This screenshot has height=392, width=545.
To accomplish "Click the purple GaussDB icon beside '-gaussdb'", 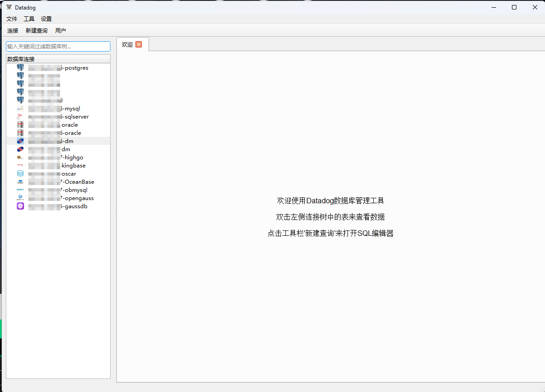I will click(x=20, y=206).
